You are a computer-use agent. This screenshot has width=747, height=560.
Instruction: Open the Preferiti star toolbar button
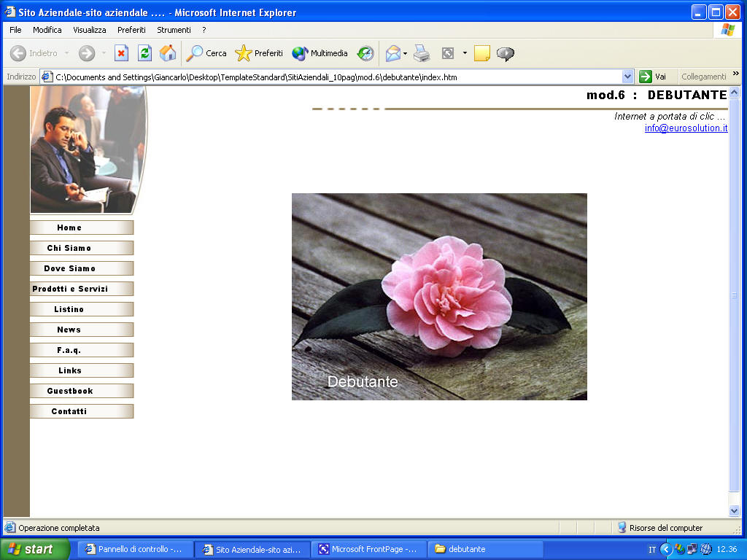coord(259,53)
